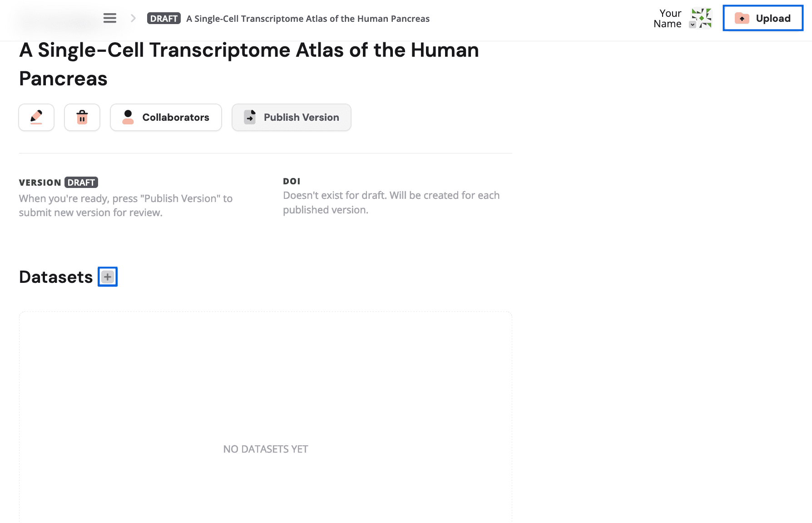Click the plus icon beside Datasets heading
The image size is (812, 523).
107,276
